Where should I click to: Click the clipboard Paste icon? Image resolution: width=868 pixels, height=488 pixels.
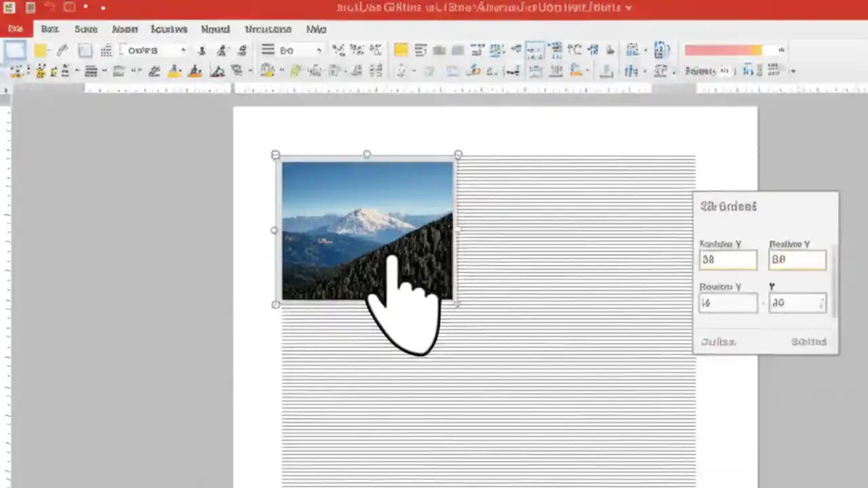point(84,50)
